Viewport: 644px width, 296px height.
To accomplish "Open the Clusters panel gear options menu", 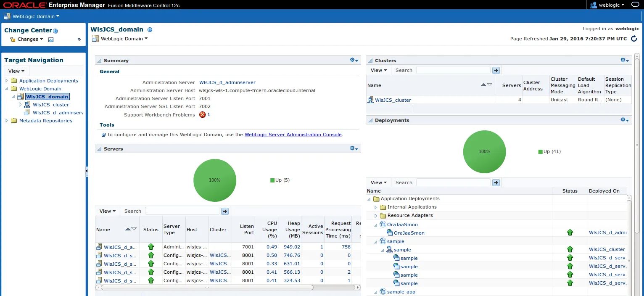I will (x=625, y=60).
